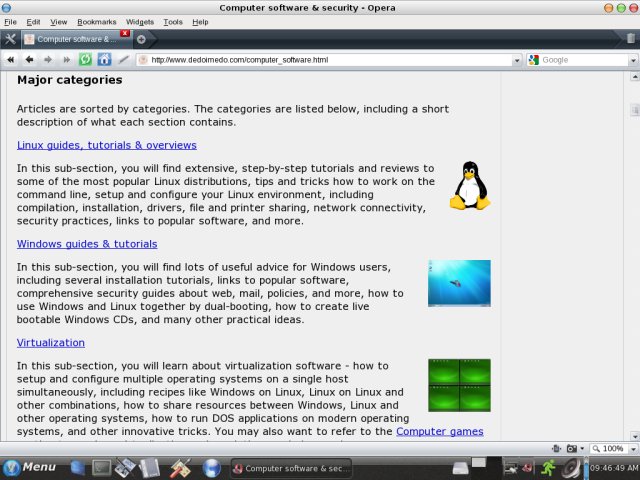Click the scrollbar up arrow

click(635, 76)
